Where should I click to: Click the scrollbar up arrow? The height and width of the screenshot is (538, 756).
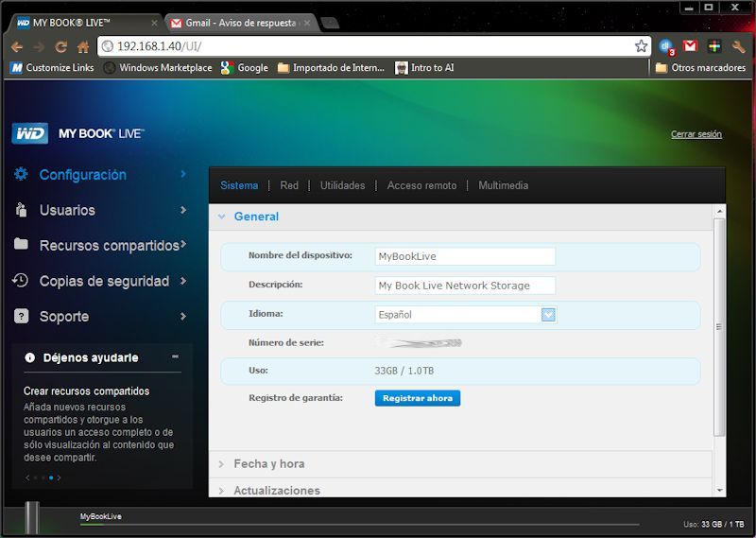(719, 212)
